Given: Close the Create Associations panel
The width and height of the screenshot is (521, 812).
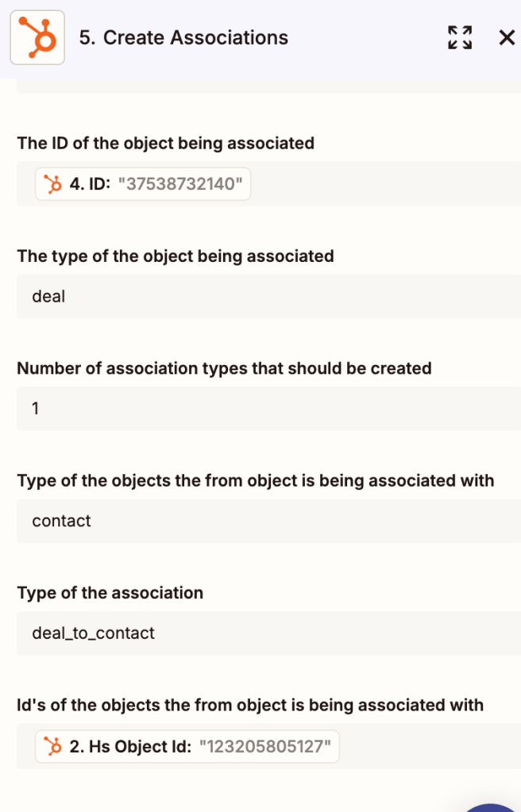Looking at the screenshot, I should pyautogui.click(x=506, y=37).
